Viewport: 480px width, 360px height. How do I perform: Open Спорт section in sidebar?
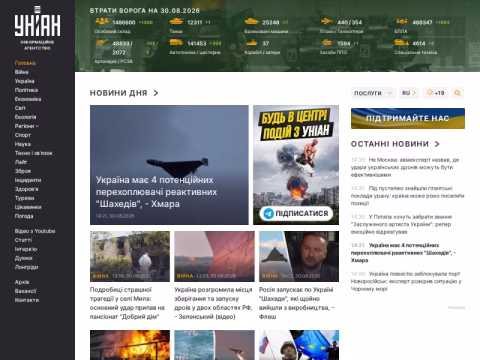tap(23, 135)
